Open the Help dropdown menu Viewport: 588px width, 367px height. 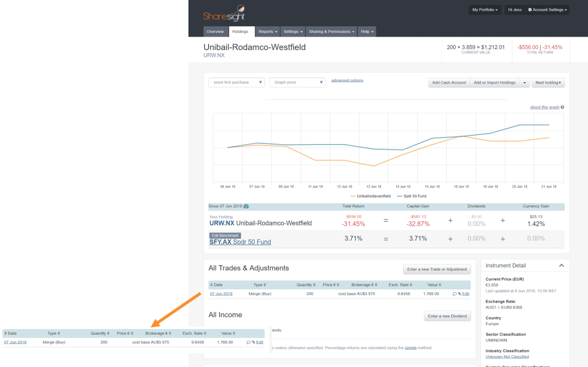tap(367, 31)
